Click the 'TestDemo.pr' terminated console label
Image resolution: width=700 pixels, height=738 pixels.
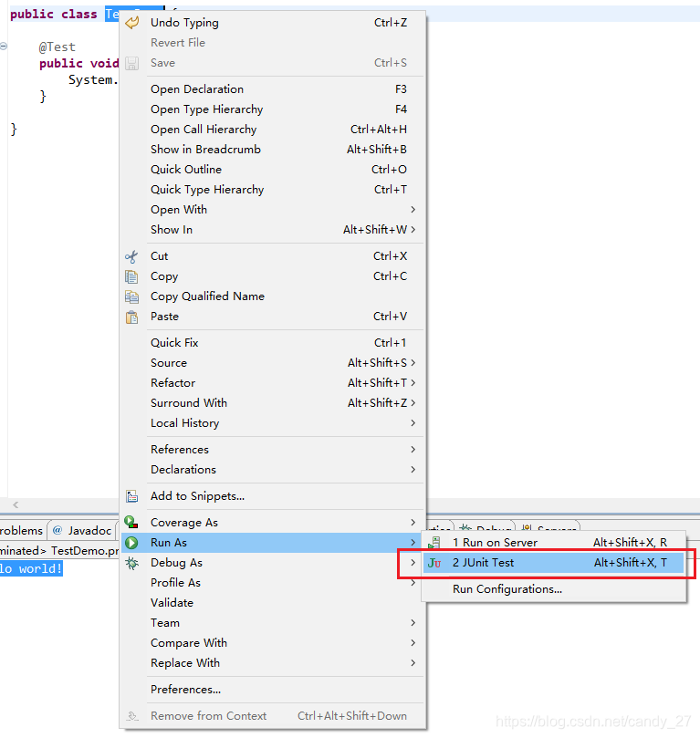(85, 551)
